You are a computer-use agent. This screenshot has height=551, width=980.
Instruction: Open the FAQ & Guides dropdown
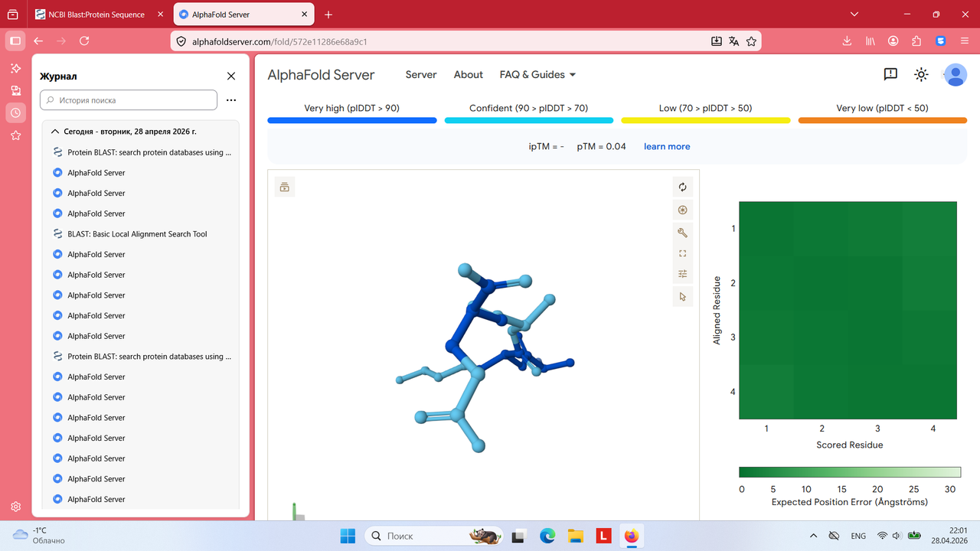click(537, 74)
